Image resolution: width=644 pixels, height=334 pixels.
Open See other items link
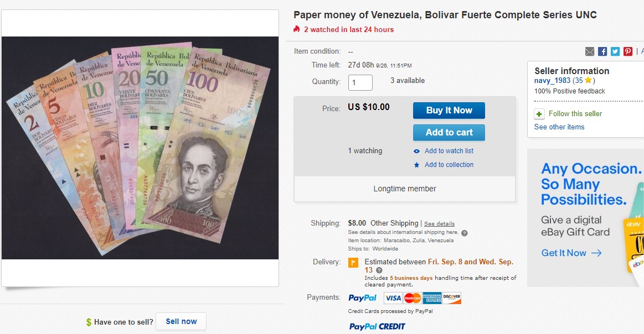pos(559,127)
